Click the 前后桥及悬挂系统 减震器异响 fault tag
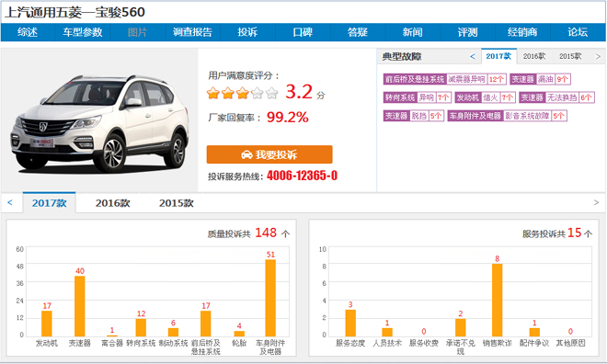Image resolution: width=607 pixels, height=364 pixels. point(445,79)
